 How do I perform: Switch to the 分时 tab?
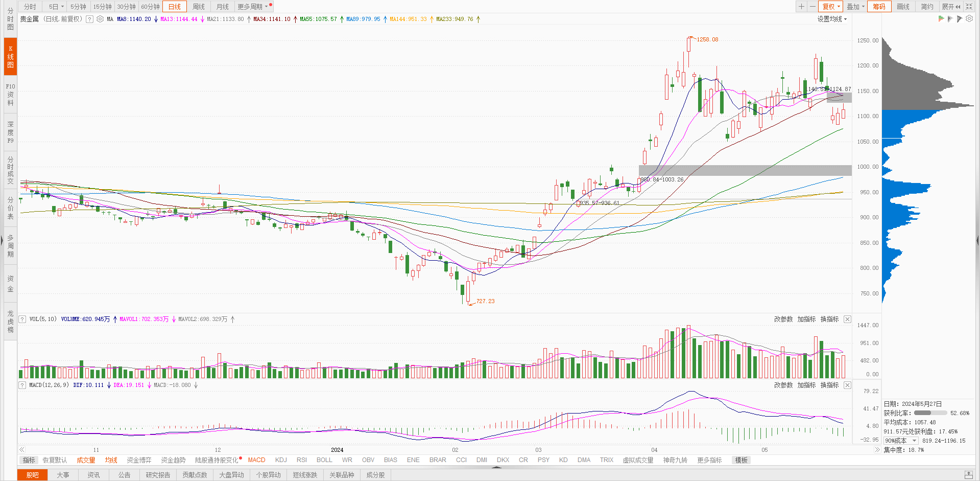30,7
